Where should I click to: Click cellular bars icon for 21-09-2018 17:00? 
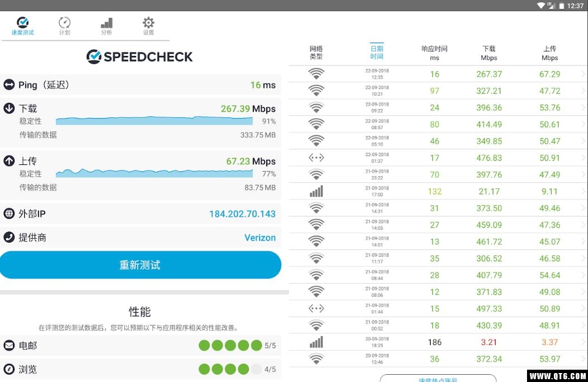point(316,191)
